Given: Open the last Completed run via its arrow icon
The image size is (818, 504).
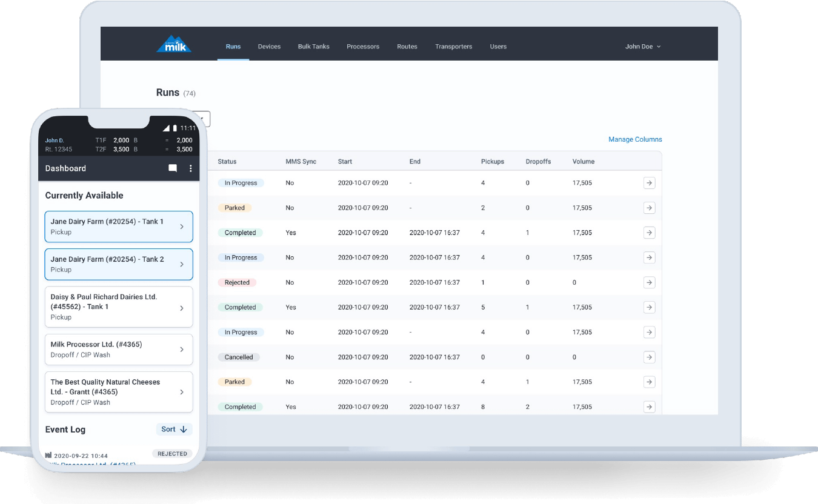Looking at the screenshot, I should [649, 406].
